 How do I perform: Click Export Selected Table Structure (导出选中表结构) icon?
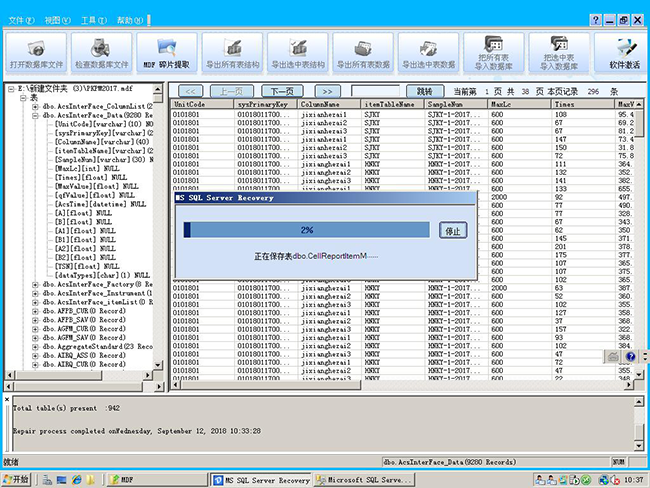click(x=298, y=53)
